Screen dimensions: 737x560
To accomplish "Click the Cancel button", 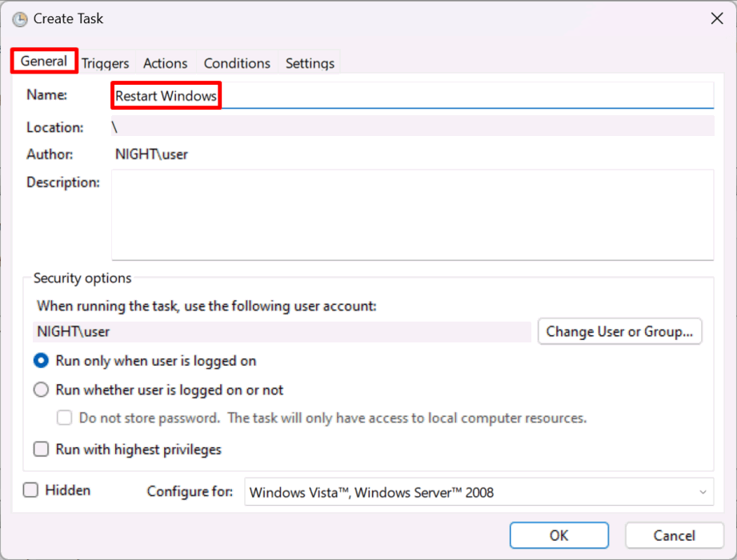I will 674,535.
